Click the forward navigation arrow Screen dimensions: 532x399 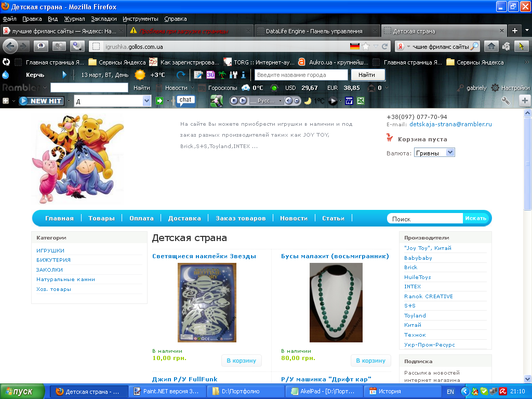(x=23, y=46)
